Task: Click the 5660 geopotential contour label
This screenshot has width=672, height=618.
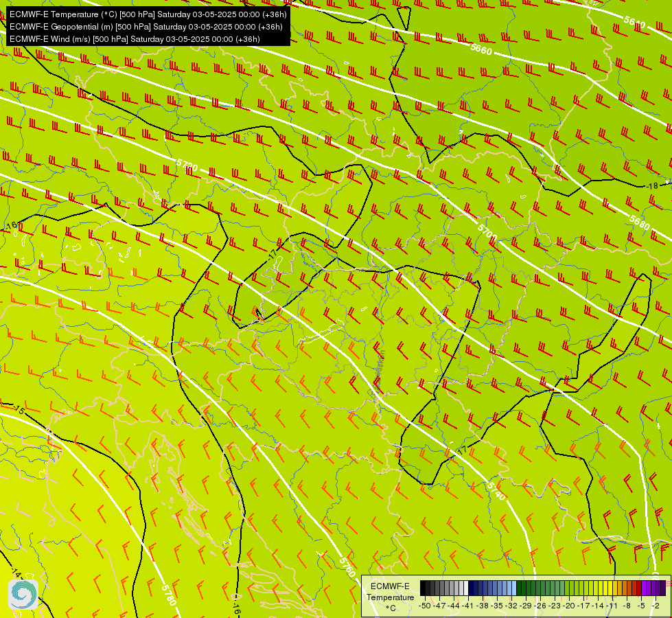Action: (481, 49)
